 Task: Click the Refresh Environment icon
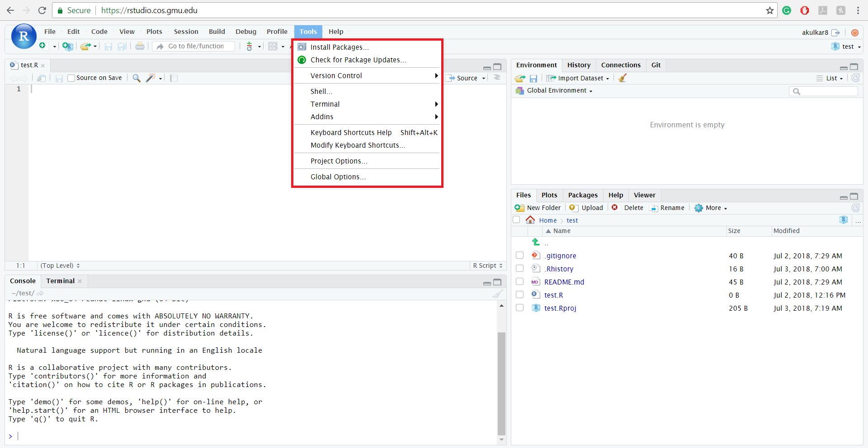tap(855, 78)
